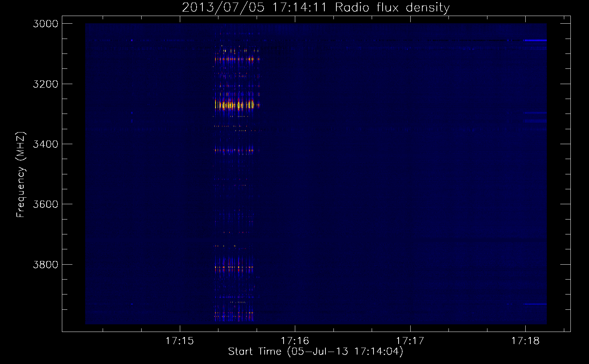Click the 17:18 time axis label
This screenshot has width=589, height=364.
click(525, 341)
